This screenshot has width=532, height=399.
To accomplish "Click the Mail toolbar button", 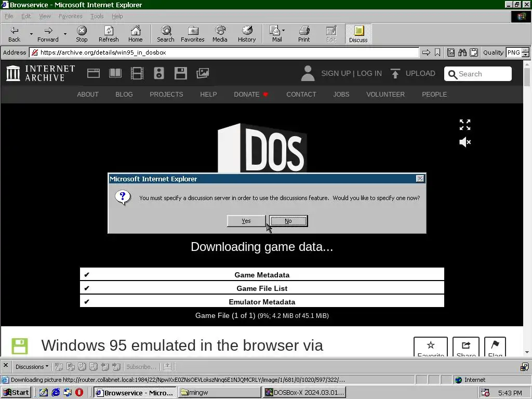I will coord(276,34).
